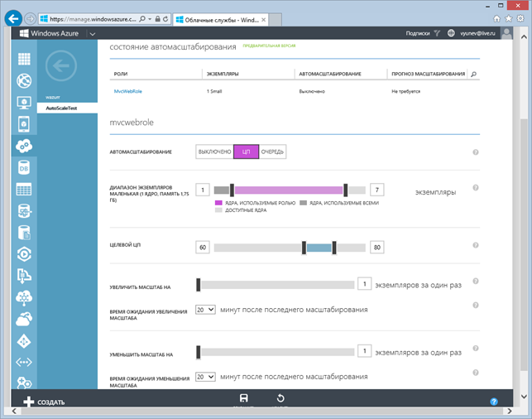
Task: Click the browser back button
Action: pos(13,19)
